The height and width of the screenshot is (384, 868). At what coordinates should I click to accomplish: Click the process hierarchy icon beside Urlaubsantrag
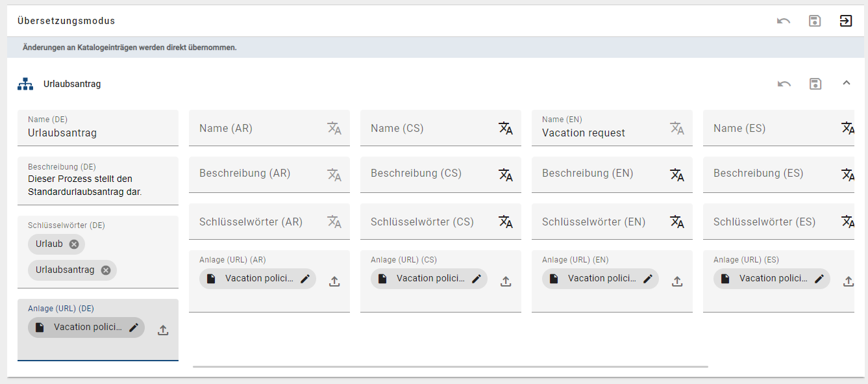pos(25,83)
